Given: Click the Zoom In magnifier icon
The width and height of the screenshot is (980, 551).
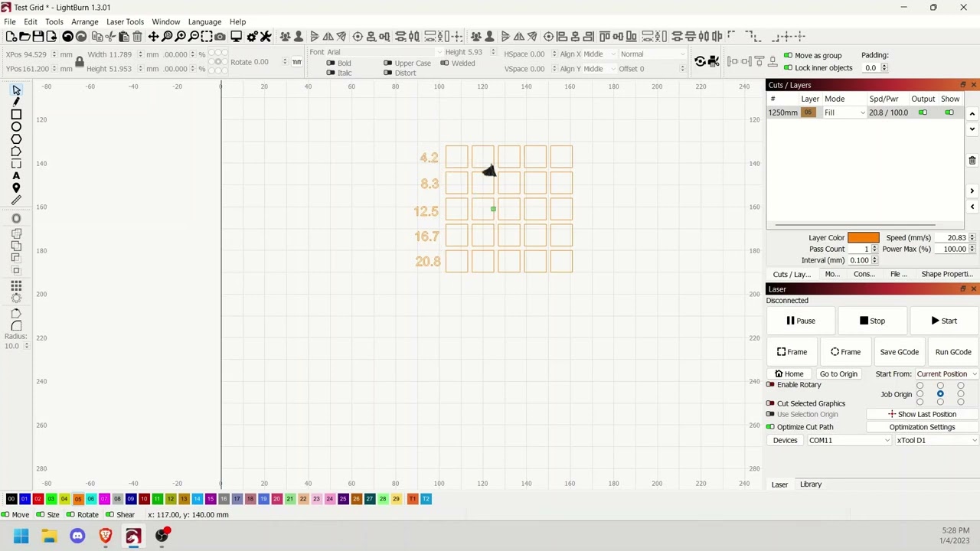Looking at the screenshot, I should (180, 37).
